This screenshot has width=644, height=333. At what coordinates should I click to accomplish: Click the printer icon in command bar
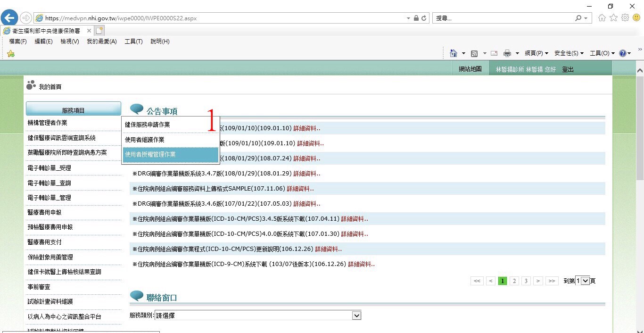coord(507,53)
